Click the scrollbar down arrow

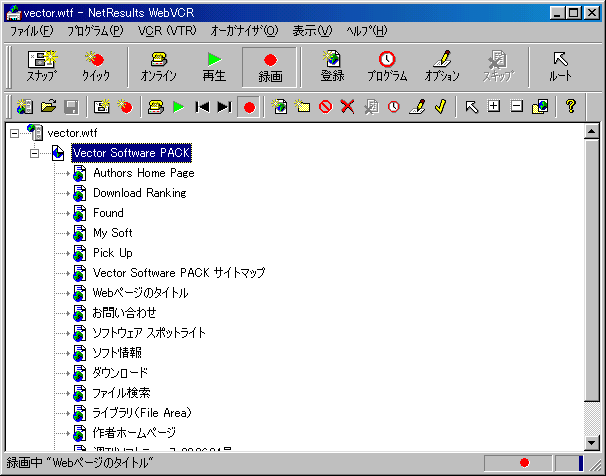coord(592,442)
